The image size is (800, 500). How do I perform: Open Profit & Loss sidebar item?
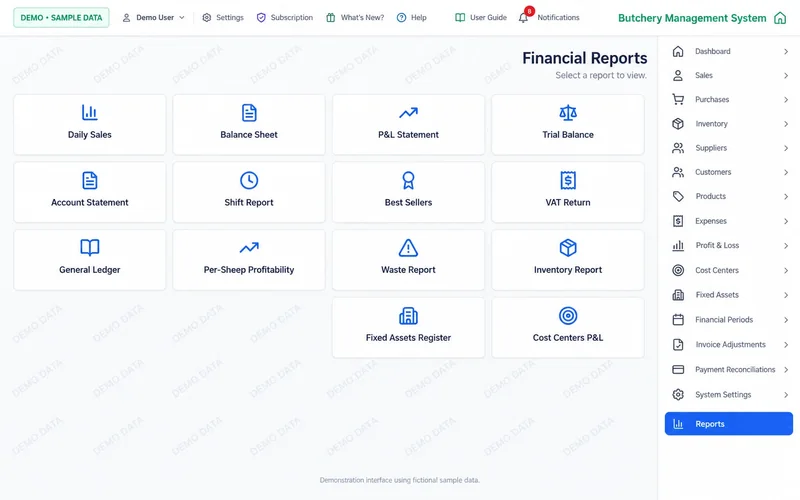729,245
